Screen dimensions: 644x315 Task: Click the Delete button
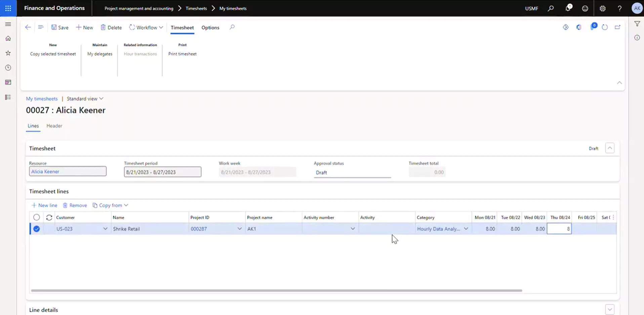tap(111, 28)
